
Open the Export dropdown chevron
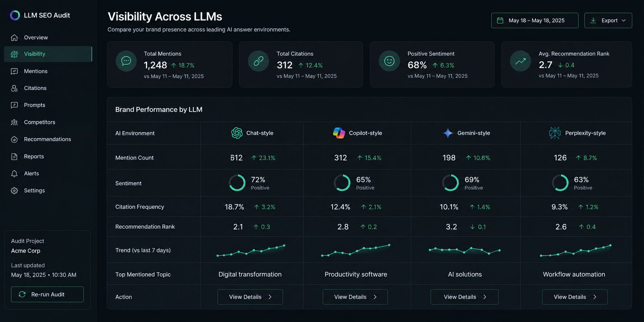(624, 20)
